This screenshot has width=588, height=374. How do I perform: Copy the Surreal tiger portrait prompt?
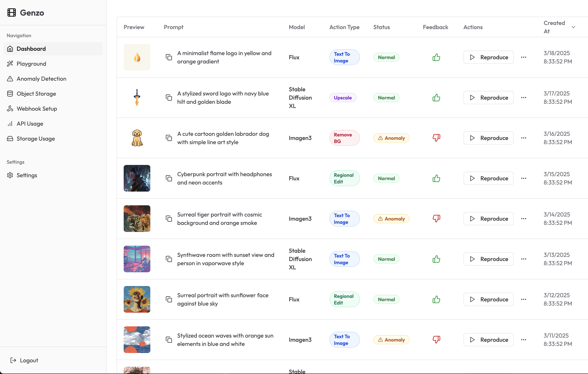[169, 219]
